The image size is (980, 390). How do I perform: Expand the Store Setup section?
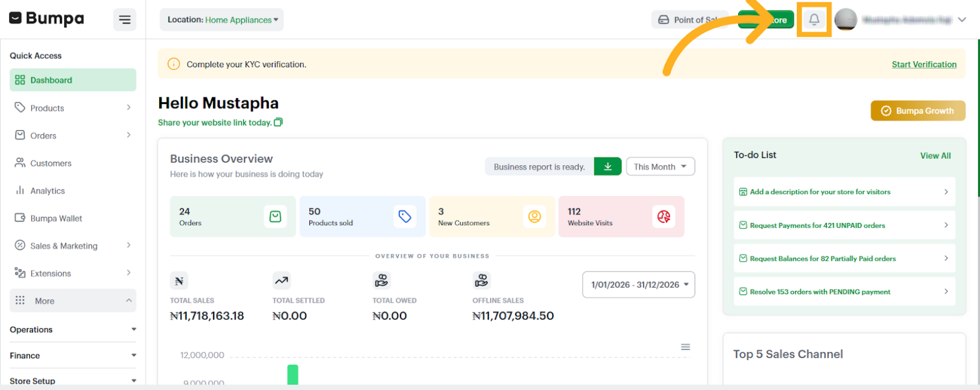[x=73, y=381]
